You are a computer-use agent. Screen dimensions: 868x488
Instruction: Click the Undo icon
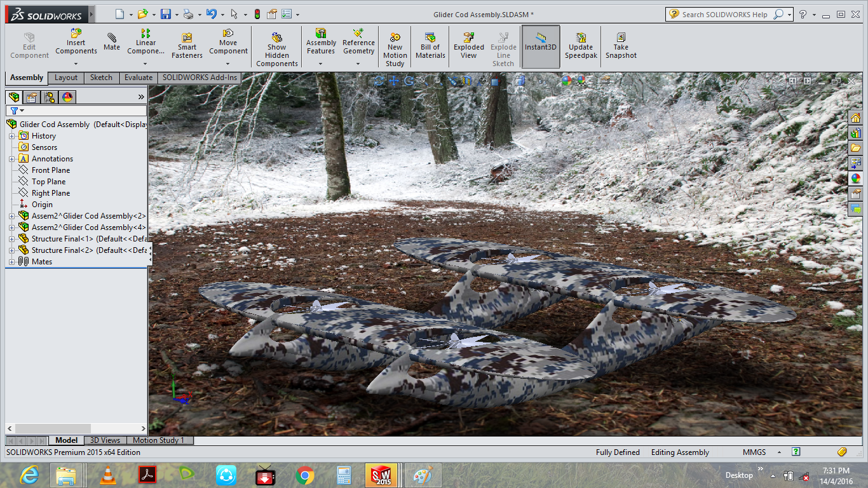tap(212, 14)
